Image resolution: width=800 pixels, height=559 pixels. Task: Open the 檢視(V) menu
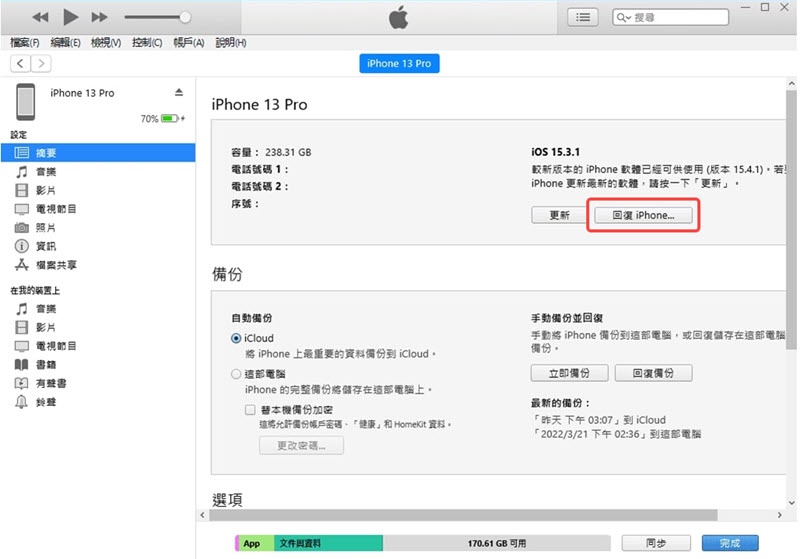tap(106, 43)
